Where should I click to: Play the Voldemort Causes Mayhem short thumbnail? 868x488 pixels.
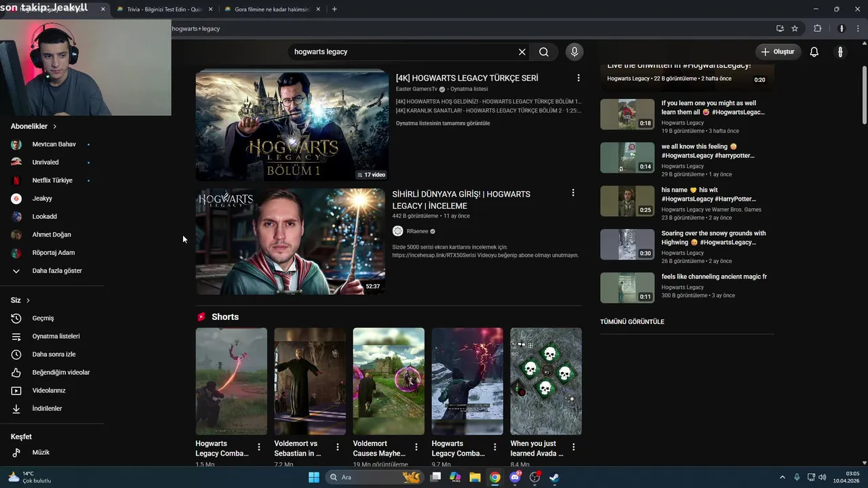pyautogui.click(x=389, y=381)
